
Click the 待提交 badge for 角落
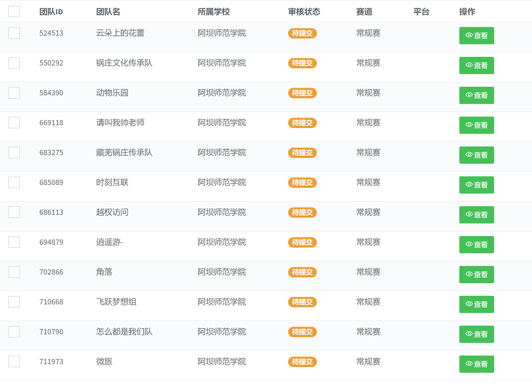(302, 272)
